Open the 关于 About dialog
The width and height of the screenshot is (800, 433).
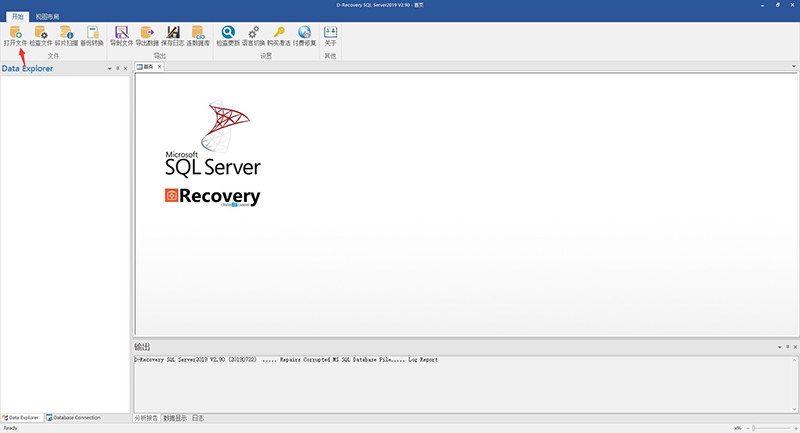[331, 36]
